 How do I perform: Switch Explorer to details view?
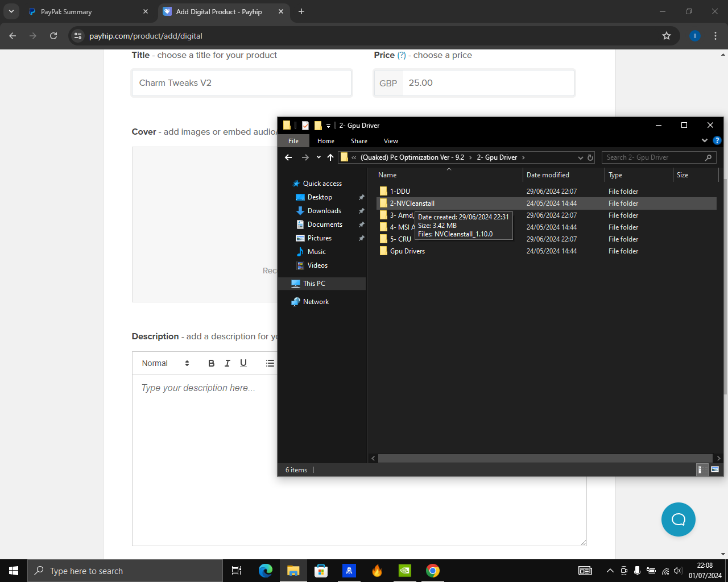(x=702, y=469)
